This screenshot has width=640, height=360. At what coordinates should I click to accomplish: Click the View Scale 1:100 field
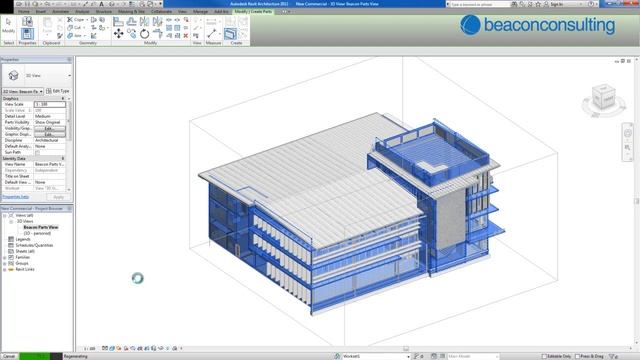click(49, 104)
